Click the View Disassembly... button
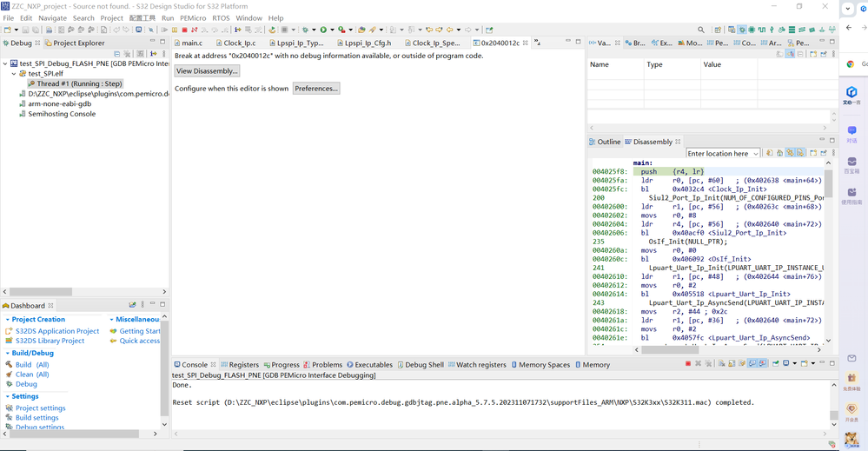Screen dimensions: 868x451 (x=207, y=71)
